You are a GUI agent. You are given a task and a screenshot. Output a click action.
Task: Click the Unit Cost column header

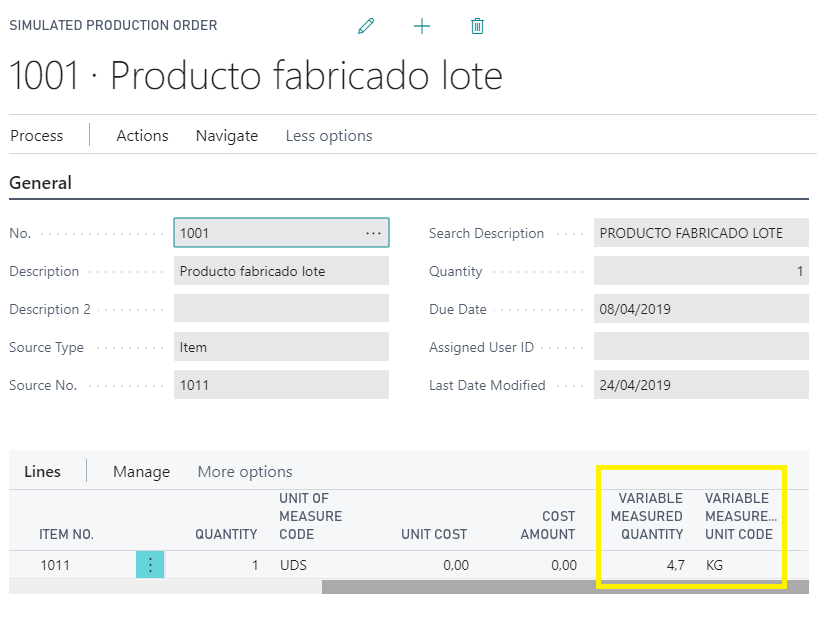pyautogui.click(x=434, y=534)
